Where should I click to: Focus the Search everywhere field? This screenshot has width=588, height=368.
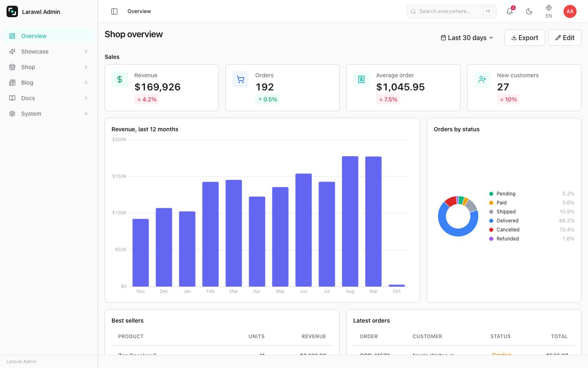452,11
